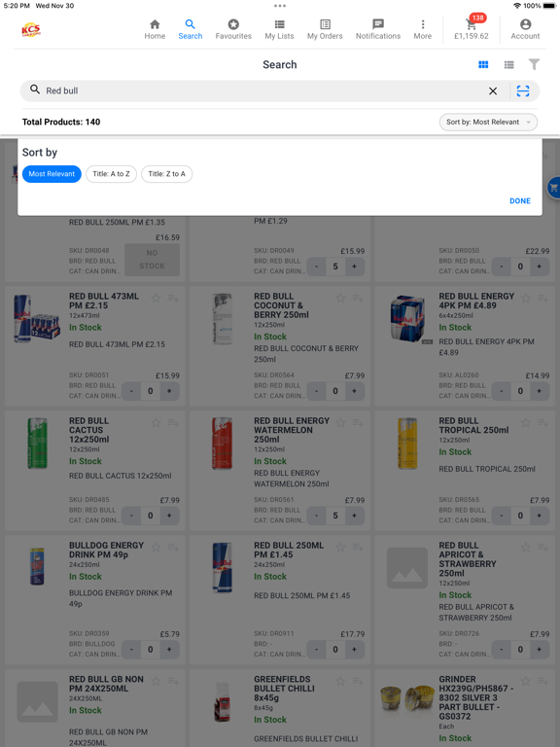The width and height of the screenshot is (560, 747).
Task: Favourite Red Bull Tropical 250ml
Action: point(526,422)
